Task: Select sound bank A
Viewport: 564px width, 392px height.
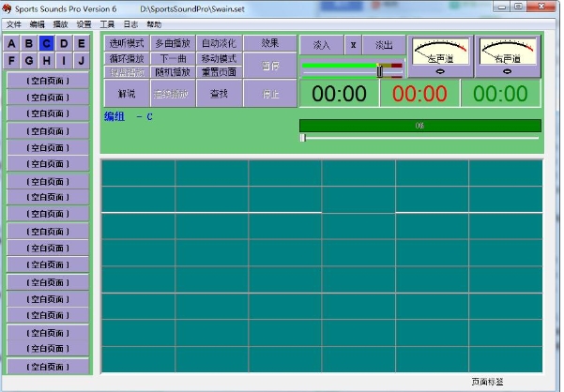Action: click(11, 43)
